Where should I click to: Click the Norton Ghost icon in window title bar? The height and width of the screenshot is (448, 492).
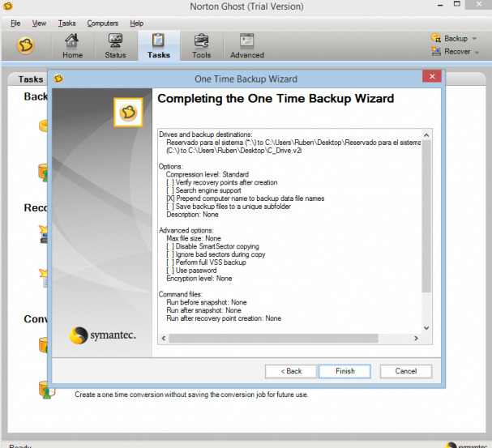coord(7,6)
